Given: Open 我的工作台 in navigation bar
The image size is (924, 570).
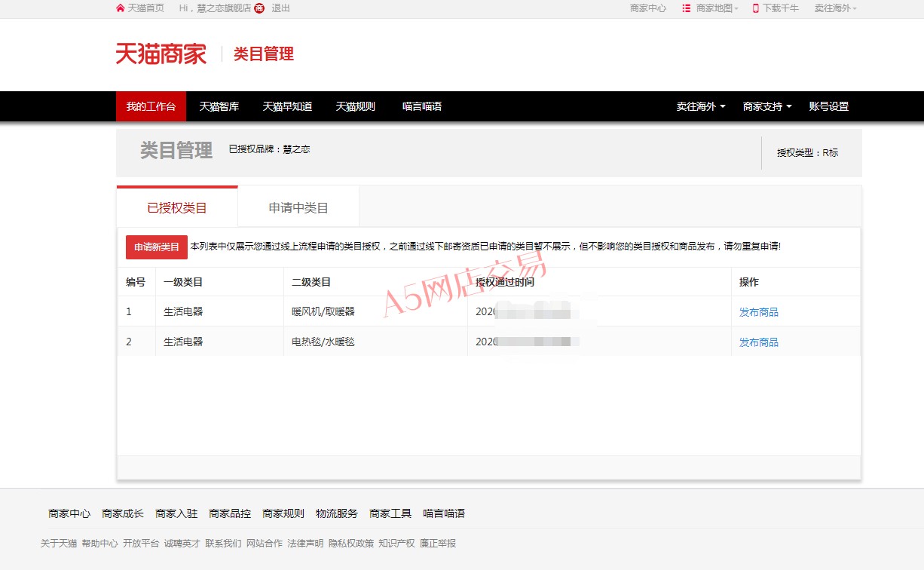Looking at the screenshot, I should point(151,106).
